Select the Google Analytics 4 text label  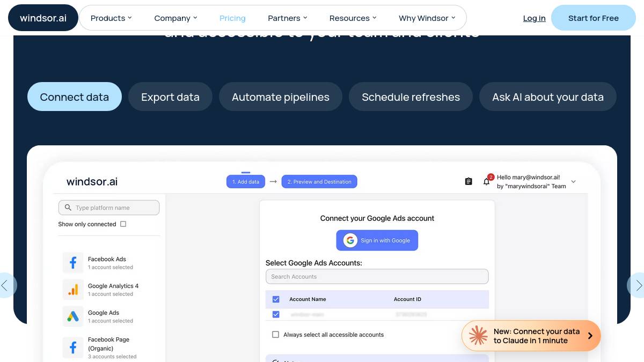click(113, 286)
